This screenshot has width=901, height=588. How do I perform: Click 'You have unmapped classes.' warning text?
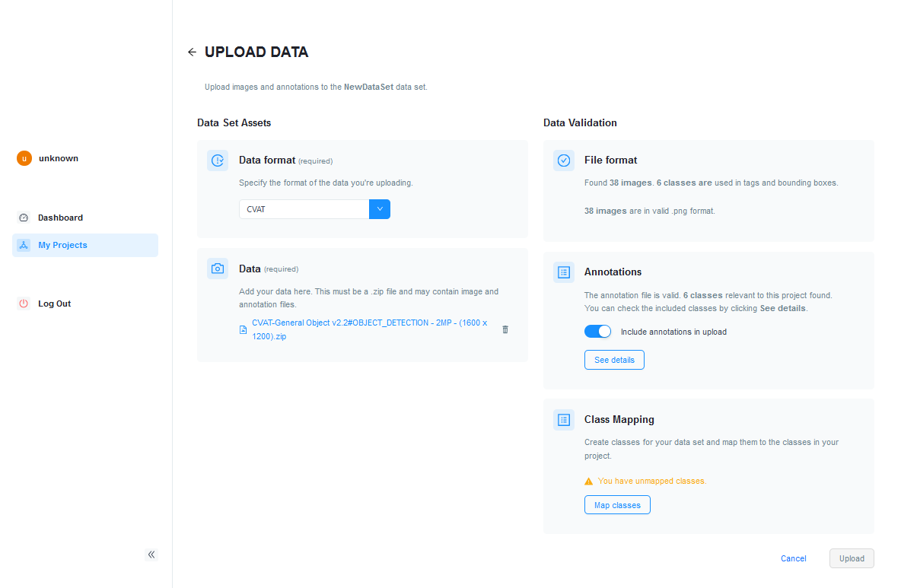pos(652,482)
